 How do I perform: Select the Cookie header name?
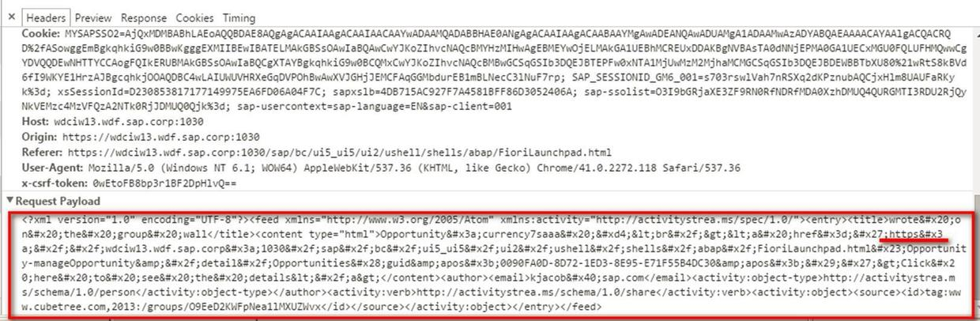tap(40, 33)
